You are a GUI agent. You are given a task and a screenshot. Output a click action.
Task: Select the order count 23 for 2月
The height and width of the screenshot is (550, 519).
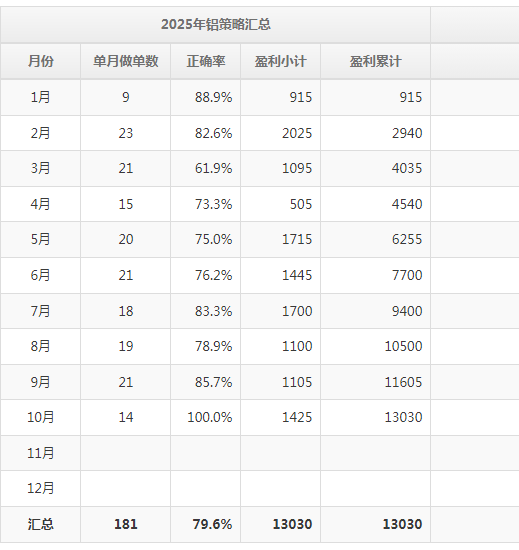click(x=126, y=133)
